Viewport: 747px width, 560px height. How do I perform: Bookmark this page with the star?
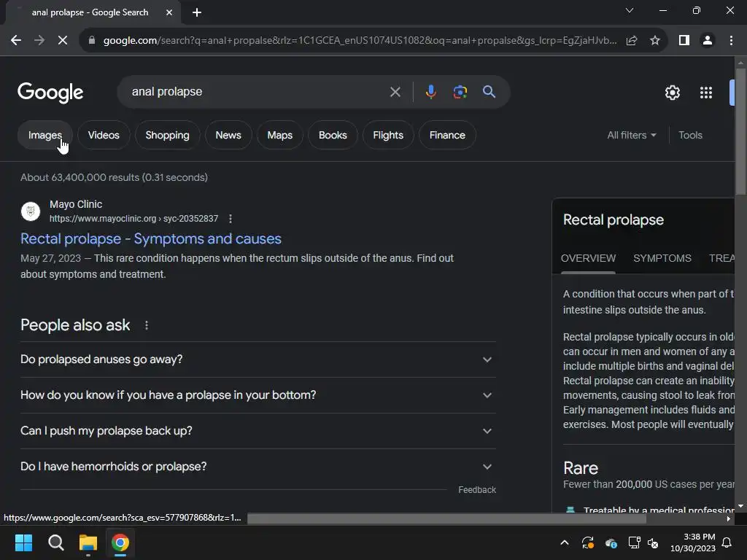[x=655, y=41]
